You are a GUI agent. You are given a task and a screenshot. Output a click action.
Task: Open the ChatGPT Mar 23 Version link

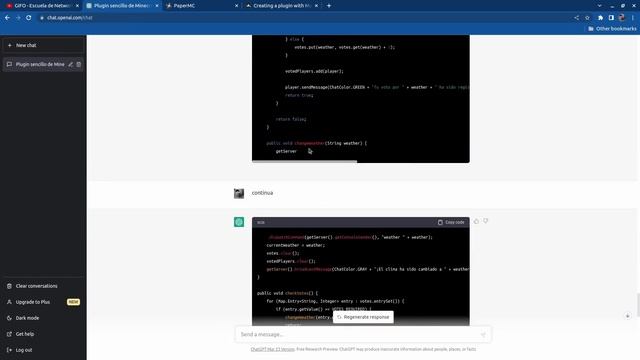(273, 349)
